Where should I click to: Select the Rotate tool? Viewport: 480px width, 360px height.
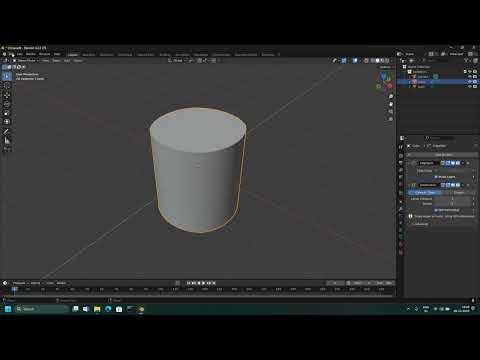pyautogui.click(x=7, y=104)
